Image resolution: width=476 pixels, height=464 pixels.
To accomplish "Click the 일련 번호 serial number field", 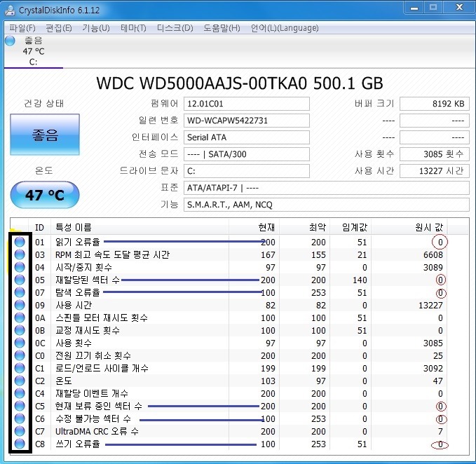I will [x=245, y=120].
